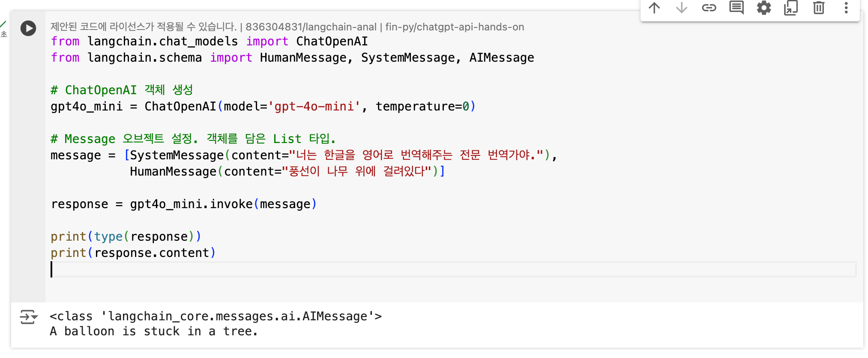Click the response.content print statement
The width and height of the screenshot is (868, 358).
133,253
